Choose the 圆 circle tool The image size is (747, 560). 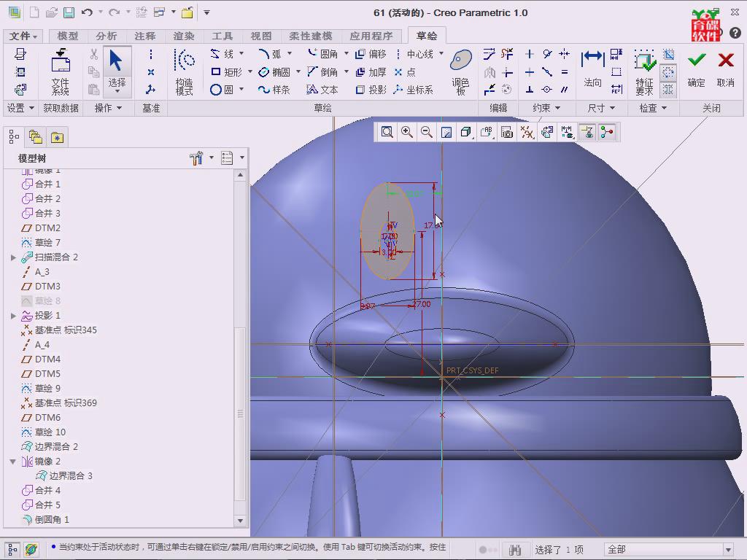point(222,90)
